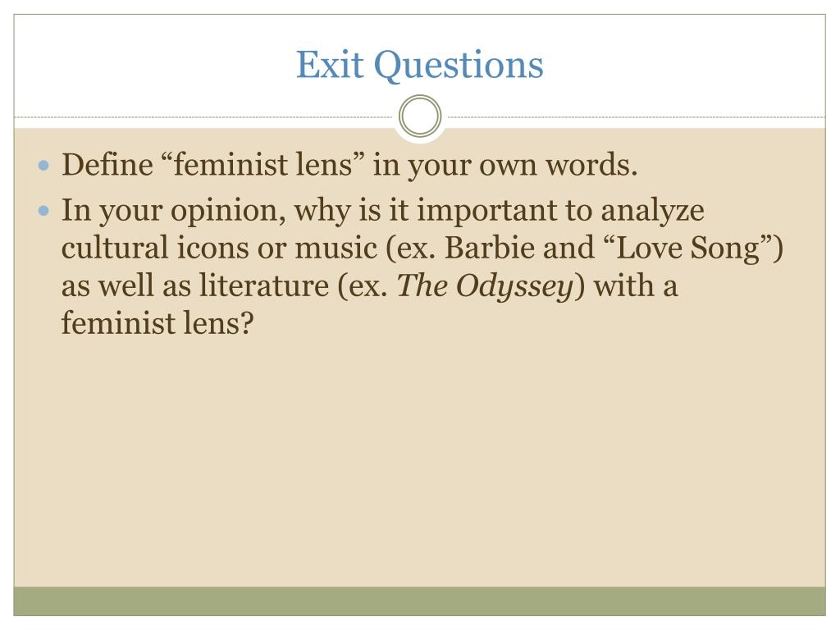Click the green footer bar

[420, 601]
